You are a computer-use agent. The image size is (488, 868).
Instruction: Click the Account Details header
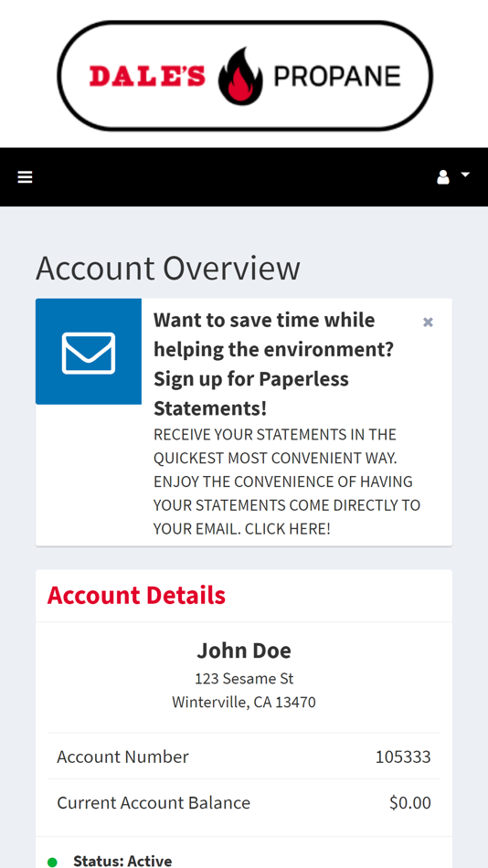click(x=136, y=595)
